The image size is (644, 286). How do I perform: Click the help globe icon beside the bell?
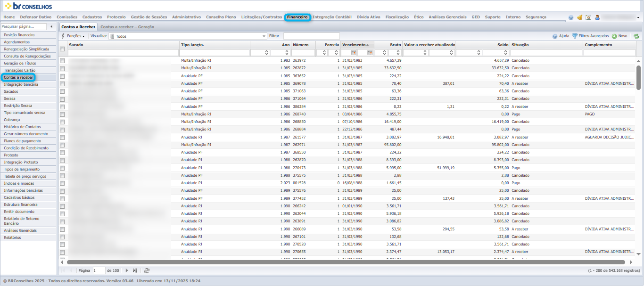571,17
